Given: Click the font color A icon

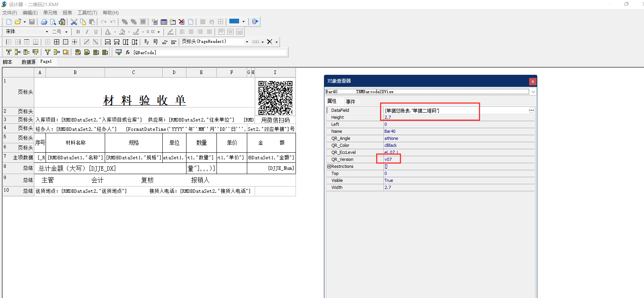Looking at the screenshot, I should point(108,32).
